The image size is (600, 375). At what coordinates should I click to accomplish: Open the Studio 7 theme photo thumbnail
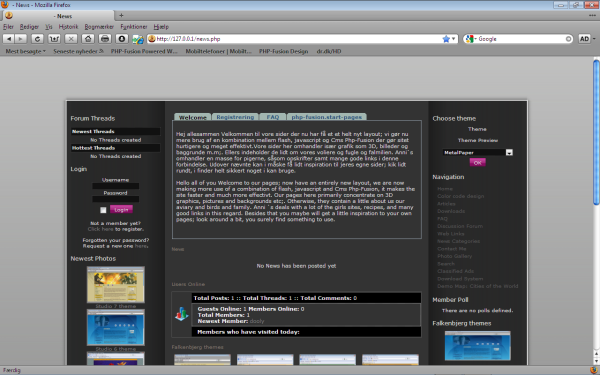(116, 285)
